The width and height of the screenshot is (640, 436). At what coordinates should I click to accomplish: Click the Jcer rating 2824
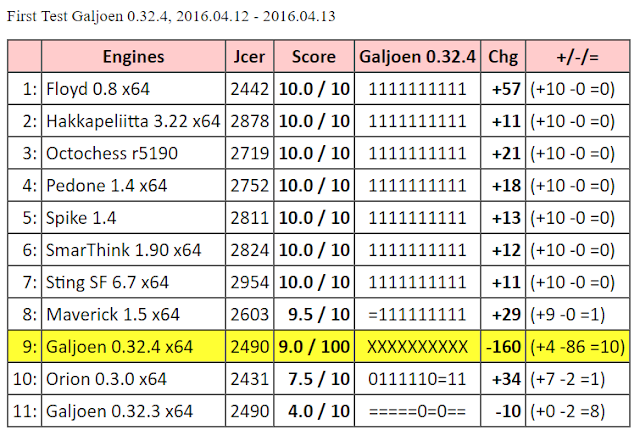click(249, 250)
